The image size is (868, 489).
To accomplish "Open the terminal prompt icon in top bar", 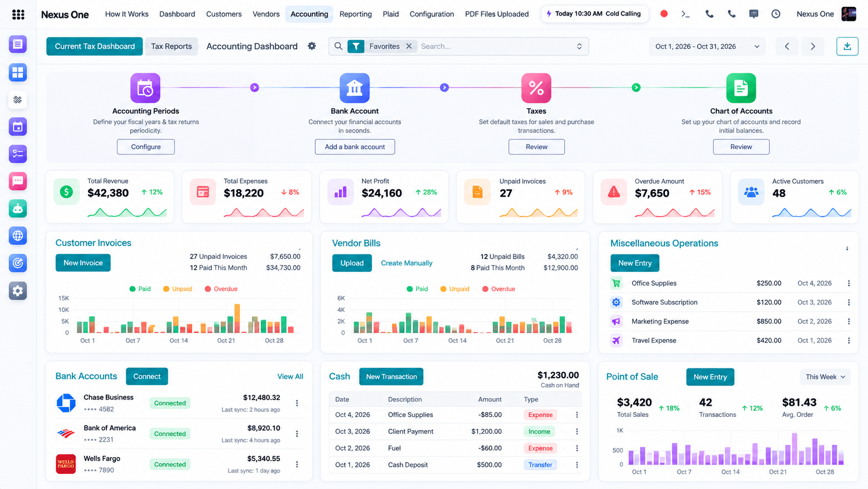I will click(x=685, y=14).
